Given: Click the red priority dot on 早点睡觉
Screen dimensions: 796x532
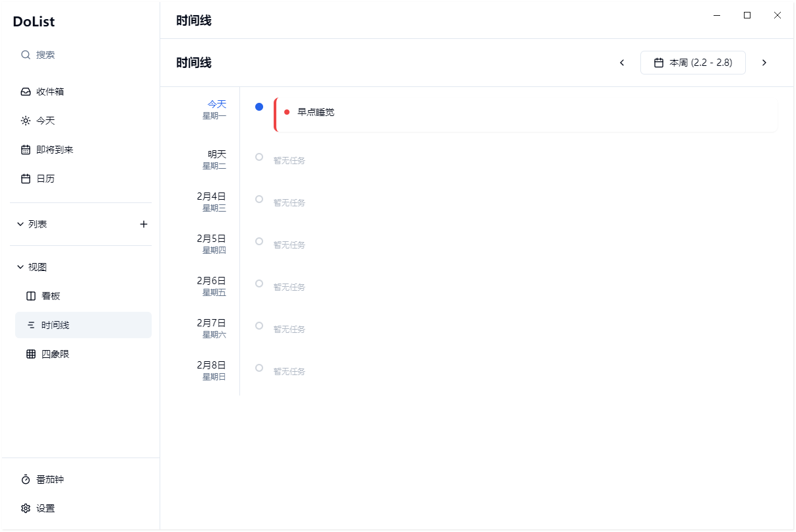Looking at the screenshot, I should coord(286,111).
